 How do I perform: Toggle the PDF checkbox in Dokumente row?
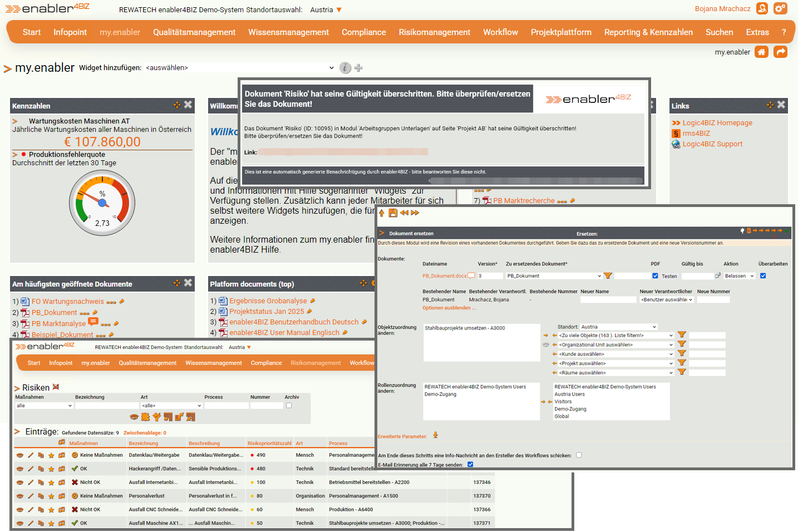coord(655,276)
